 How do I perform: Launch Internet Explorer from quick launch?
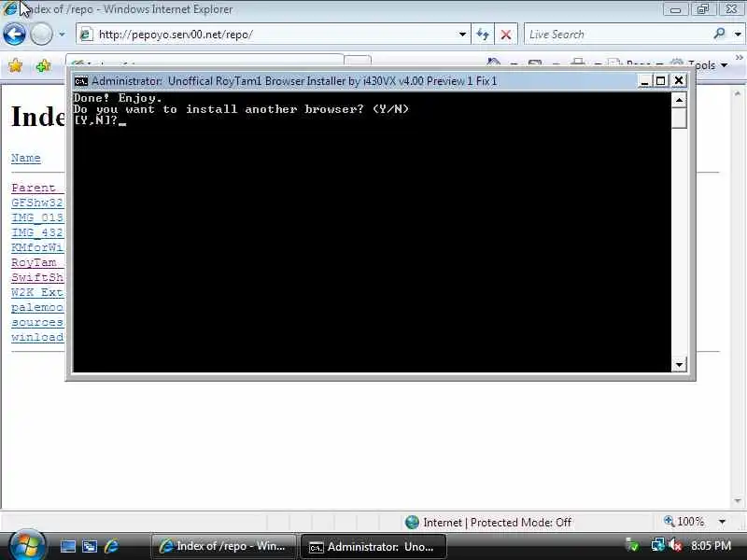pyautogui.click(x=111, y=546)
